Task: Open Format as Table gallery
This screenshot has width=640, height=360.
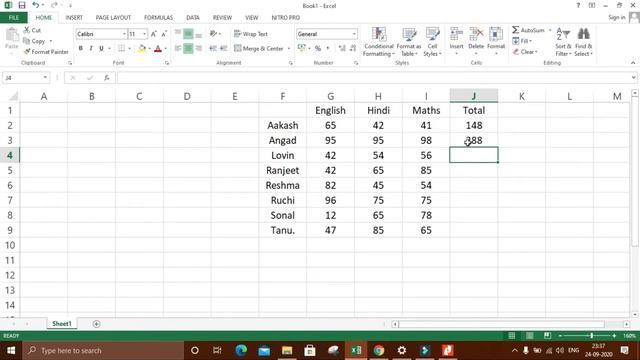Action: (409, 42)
